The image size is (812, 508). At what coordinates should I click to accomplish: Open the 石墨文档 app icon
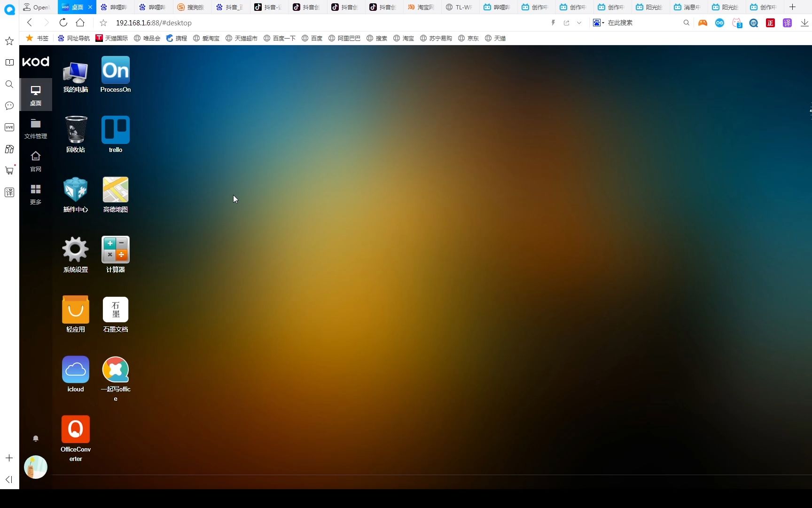[116, 314]
